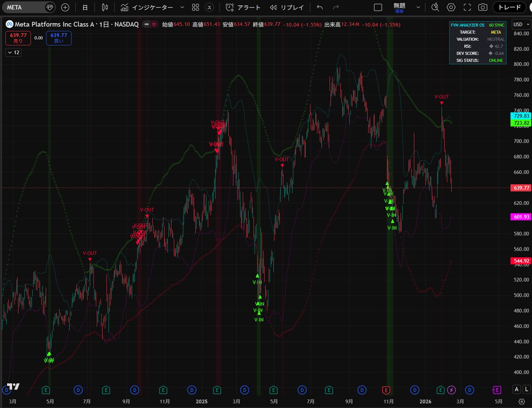Enter fullscreen mode

coord(467,7)
